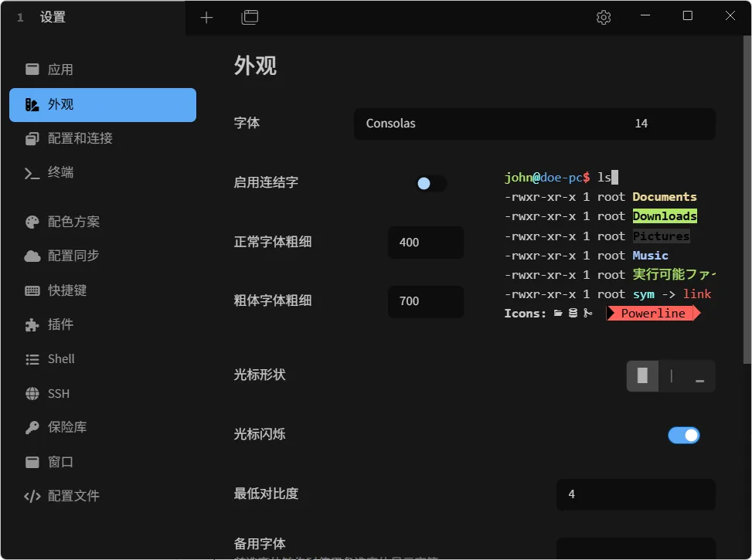
Task: Click the 最低对比度 minimum contrast value field
Action: pos(635,494)
